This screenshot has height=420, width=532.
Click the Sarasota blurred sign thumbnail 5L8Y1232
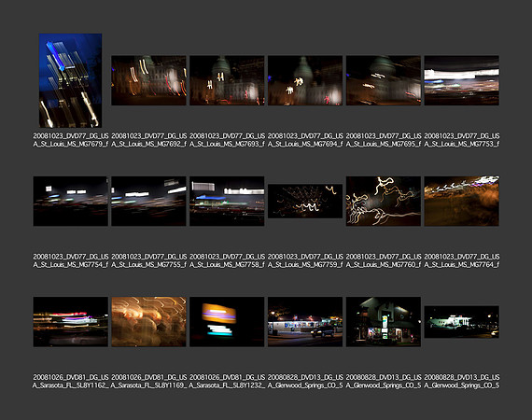coord(227,322)
